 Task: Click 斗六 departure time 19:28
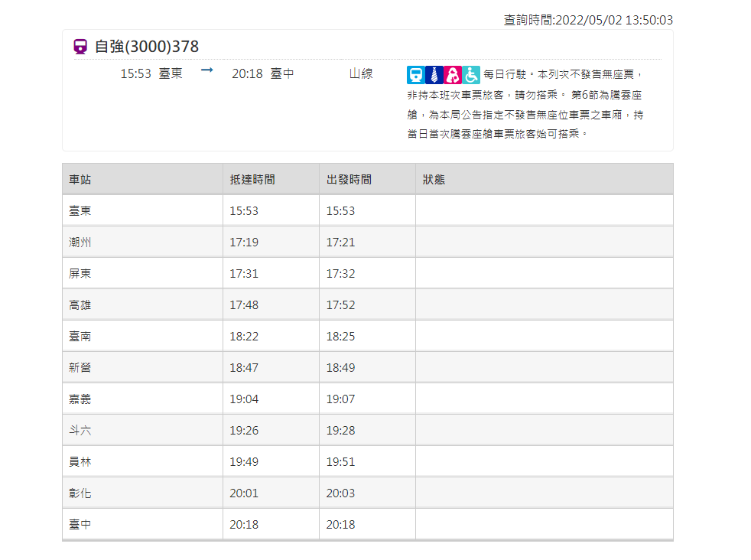pyautogui.click(x=340, y=431)
